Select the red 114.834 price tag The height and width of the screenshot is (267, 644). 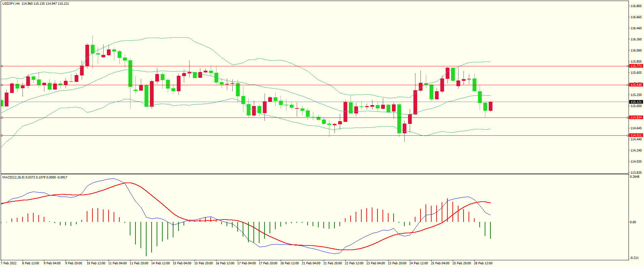636,118
